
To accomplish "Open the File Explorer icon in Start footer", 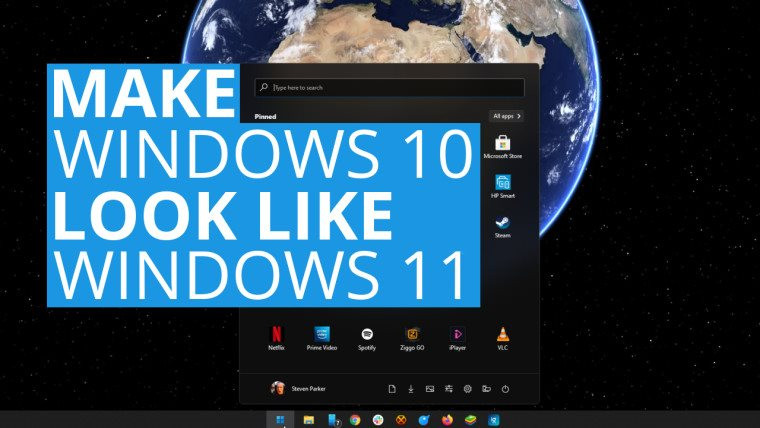I will pos(487,389).
